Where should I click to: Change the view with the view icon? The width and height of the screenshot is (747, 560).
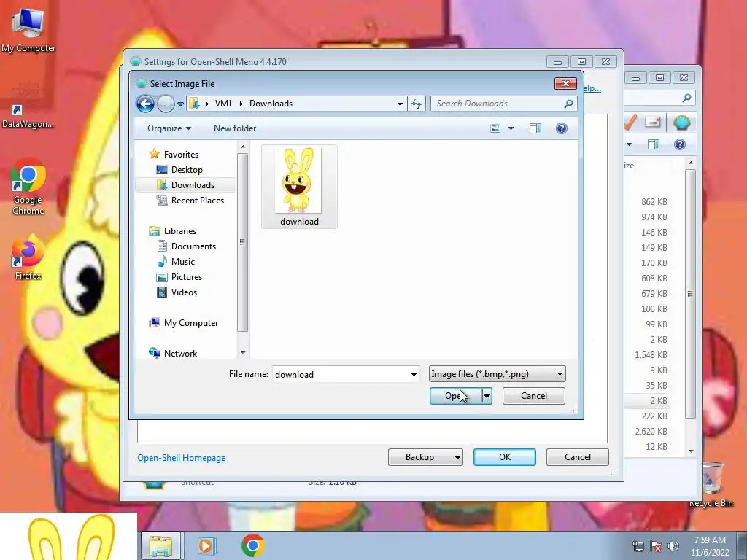[495, 128]
